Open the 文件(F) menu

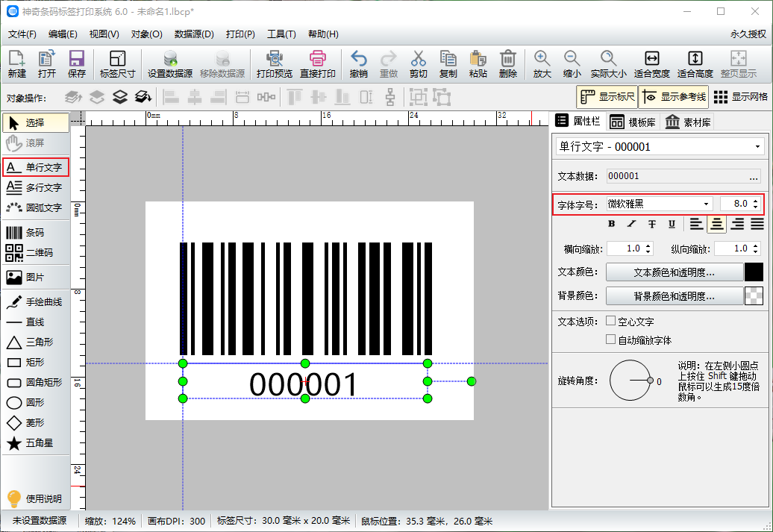22,34
